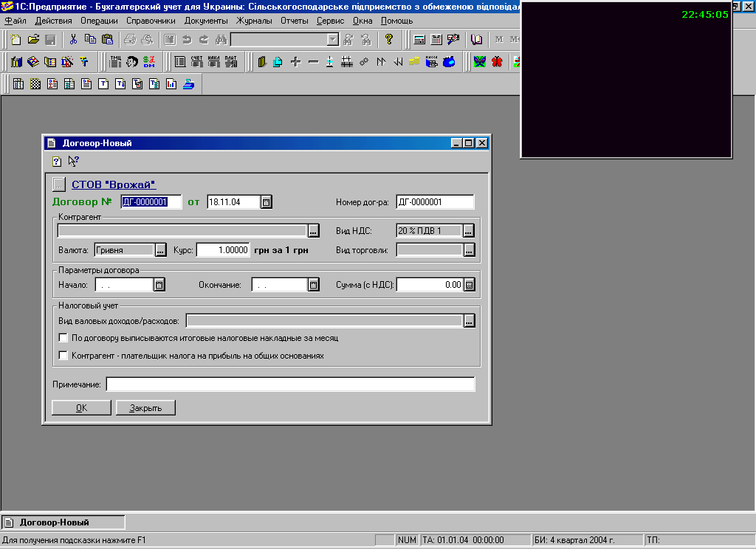
Task: Click the Закрыть button
Action: 145,408
